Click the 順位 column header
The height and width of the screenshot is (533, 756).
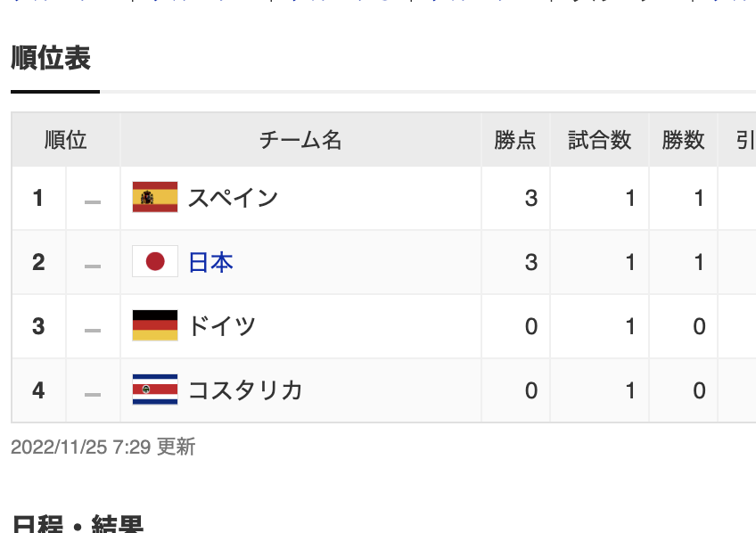[x=66, y=140]
